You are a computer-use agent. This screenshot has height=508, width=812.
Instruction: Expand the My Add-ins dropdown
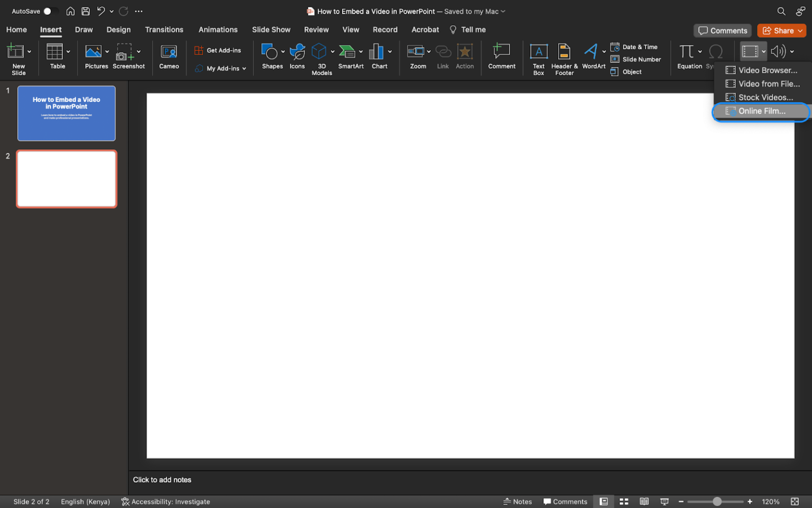click(x=244, y=68)
